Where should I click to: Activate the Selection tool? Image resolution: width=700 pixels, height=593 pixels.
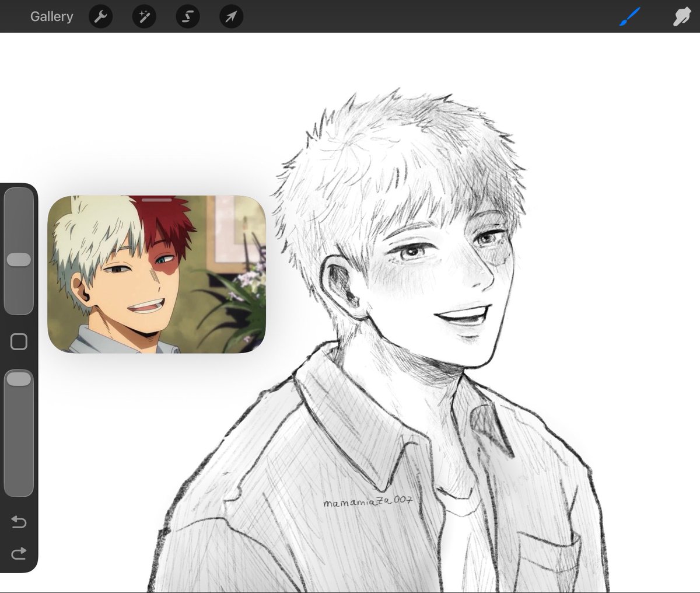tap(187, 17)
